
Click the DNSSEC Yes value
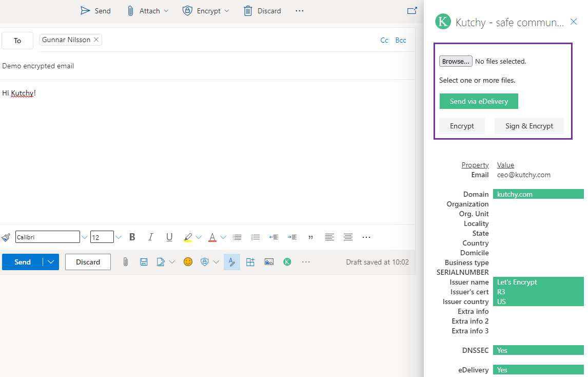tap(539, 350)
